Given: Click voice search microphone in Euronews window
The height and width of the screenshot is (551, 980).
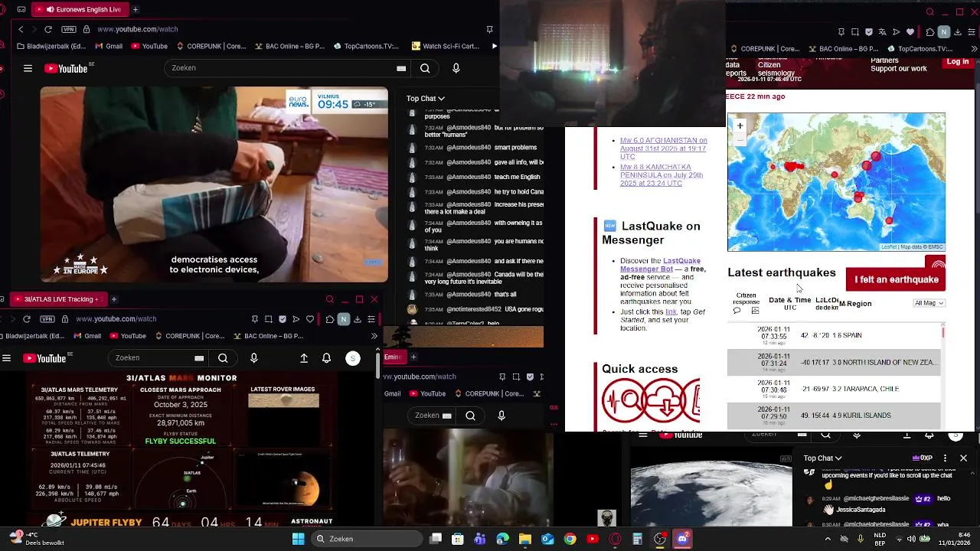Looking at the screenshot, I should [456, 68].
